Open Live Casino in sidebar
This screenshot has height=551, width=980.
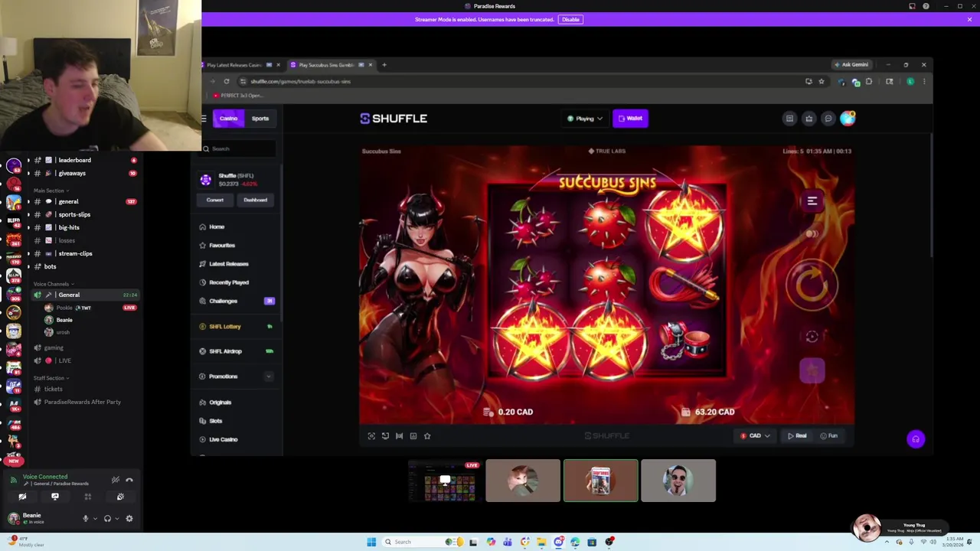pyautogui.click(x=223, y=439)
